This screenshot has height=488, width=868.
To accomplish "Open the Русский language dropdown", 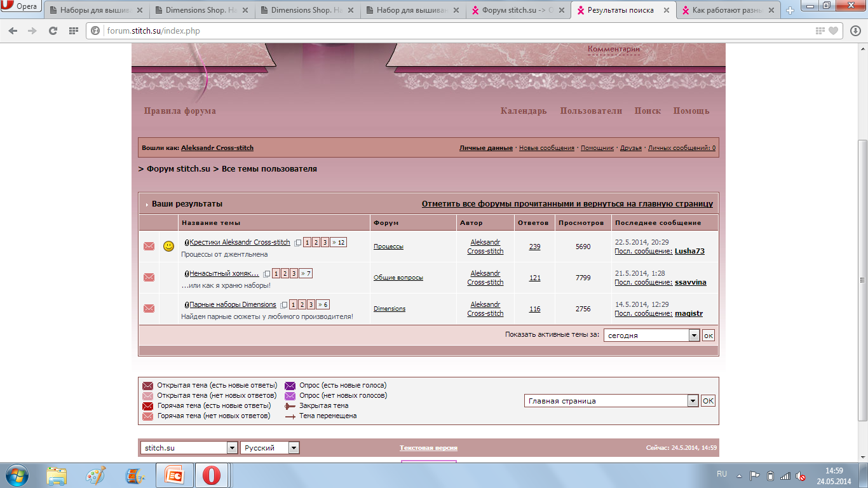I will pos(294,448).
